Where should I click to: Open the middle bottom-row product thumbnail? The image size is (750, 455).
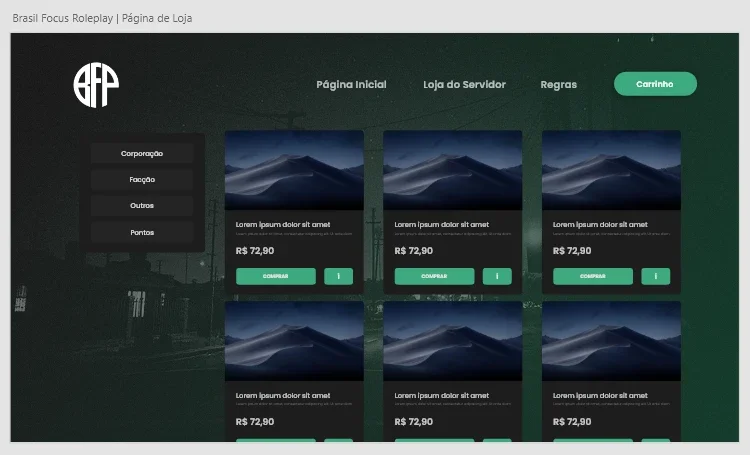(x=452, y=341)
